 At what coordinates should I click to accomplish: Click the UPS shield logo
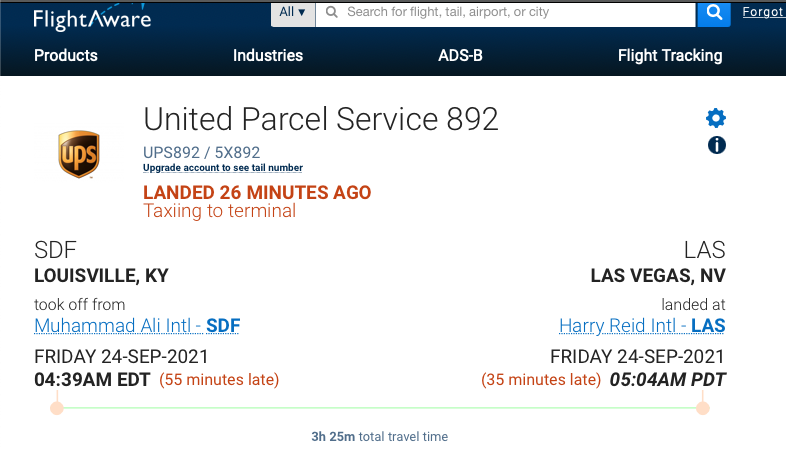pos(78,154)
